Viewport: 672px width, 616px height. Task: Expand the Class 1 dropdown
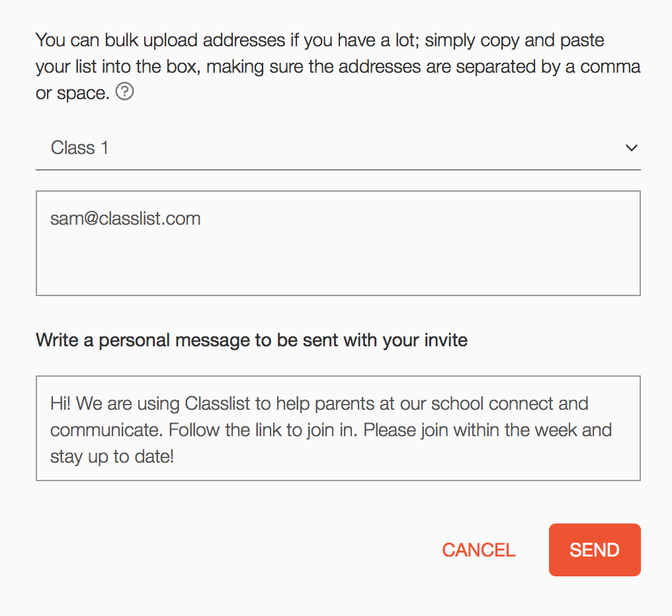click(338, 148)
